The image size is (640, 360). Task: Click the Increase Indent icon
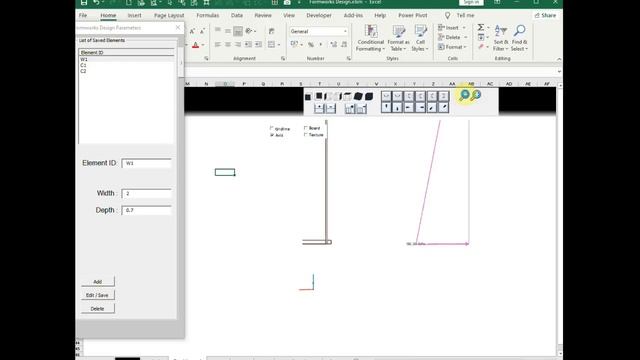pos(258,44)
